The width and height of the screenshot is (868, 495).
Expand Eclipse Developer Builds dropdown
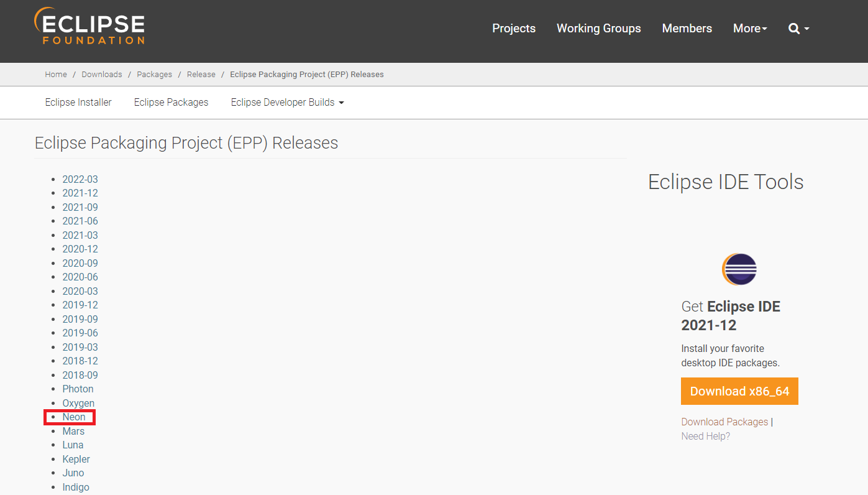tap(287, 102)
